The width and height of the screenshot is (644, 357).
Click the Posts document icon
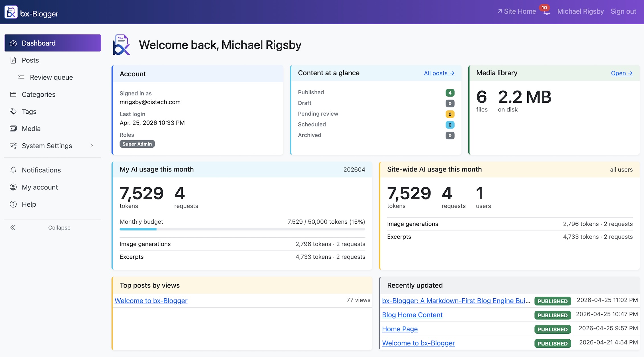[x=13, y=60]
